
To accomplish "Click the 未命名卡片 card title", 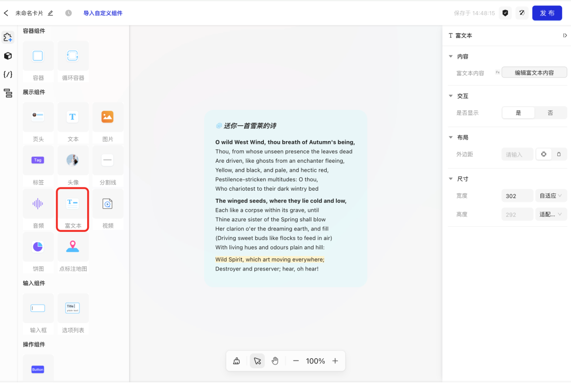I will point(29,13).
